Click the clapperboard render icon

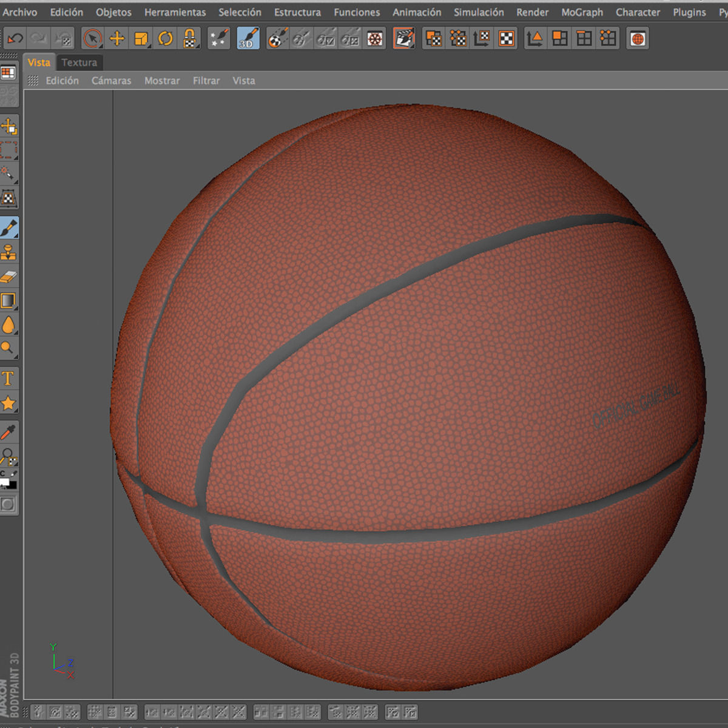404,39
